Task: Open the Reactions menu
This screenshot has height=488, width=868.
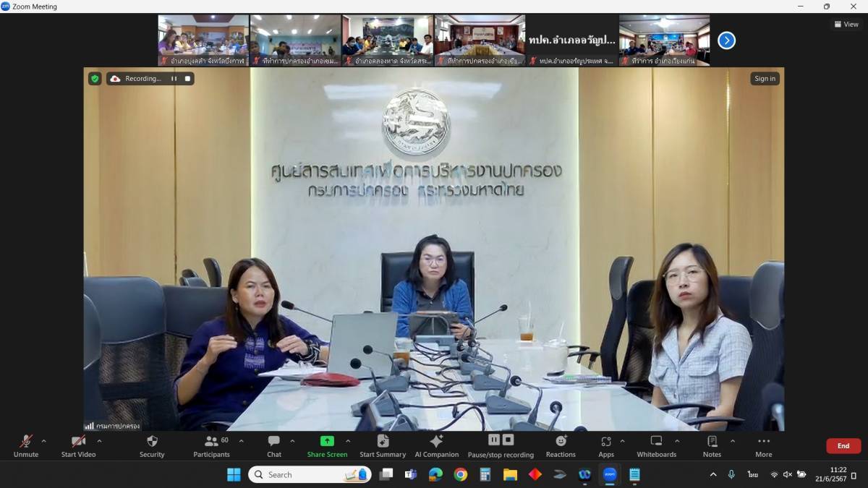Action: point(561,445)
